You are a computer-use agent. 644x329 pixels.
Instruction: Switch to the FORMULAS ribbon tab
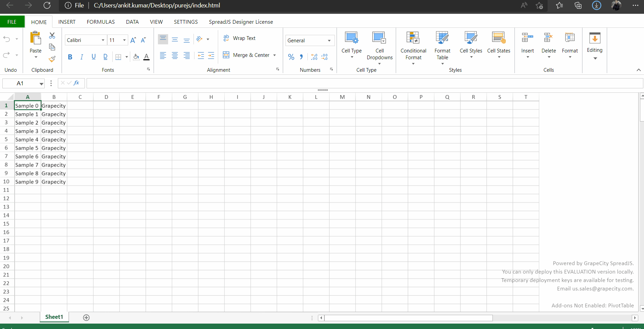coord(100,22)
